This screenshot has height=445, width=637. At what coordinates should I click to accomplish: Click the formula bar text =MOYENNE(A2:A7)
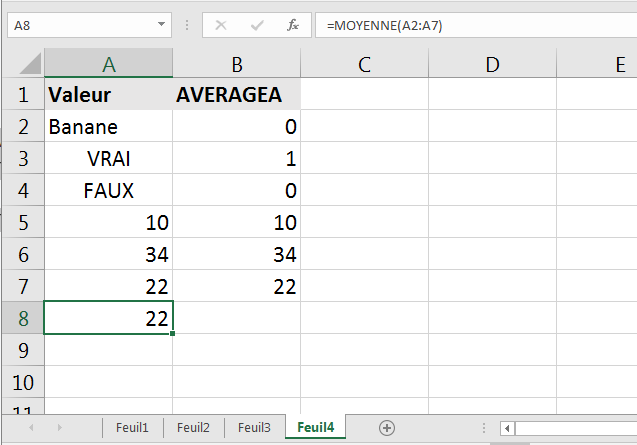pos(384,26)
